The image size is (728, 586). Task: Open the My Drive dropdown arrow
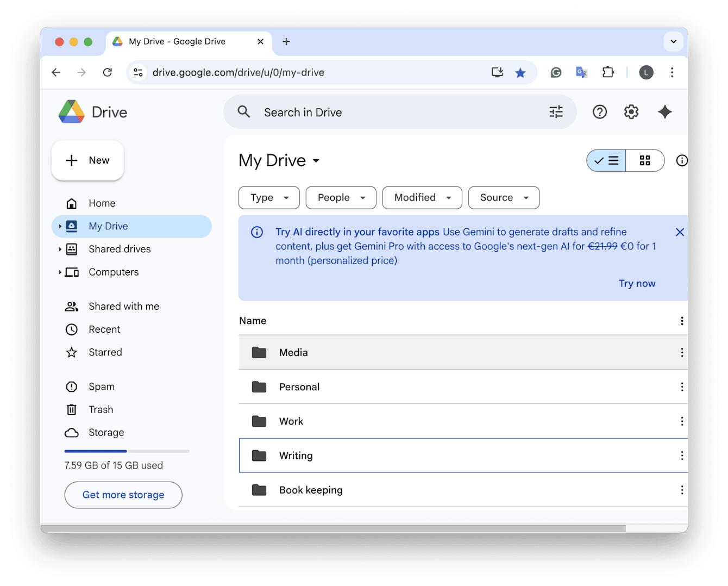pyautogui.click(x=316, y=160)
